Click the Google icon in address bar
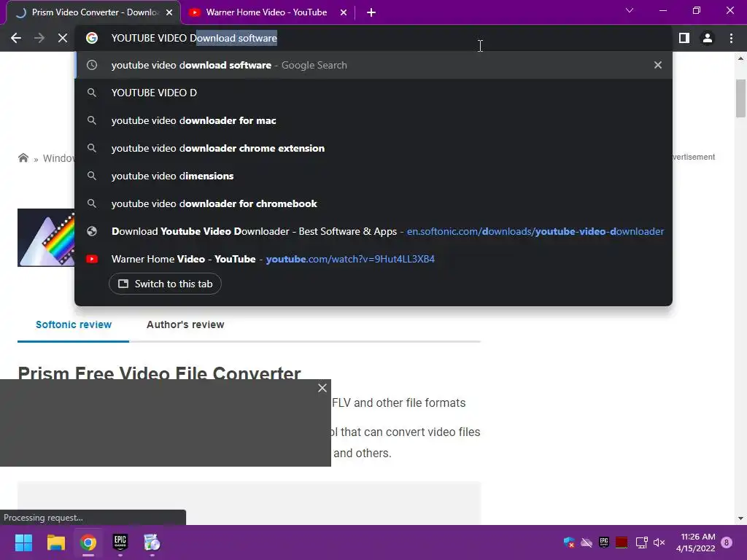Viewport: 747px width, 560px height. click(92, 38)
